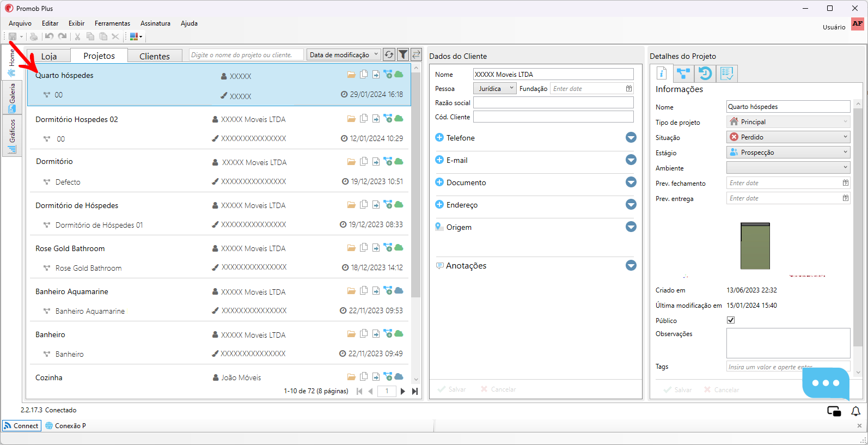Expand the Telefone section arrow
The height and width of the screenshot is (445, 868).
pos(631,137)
